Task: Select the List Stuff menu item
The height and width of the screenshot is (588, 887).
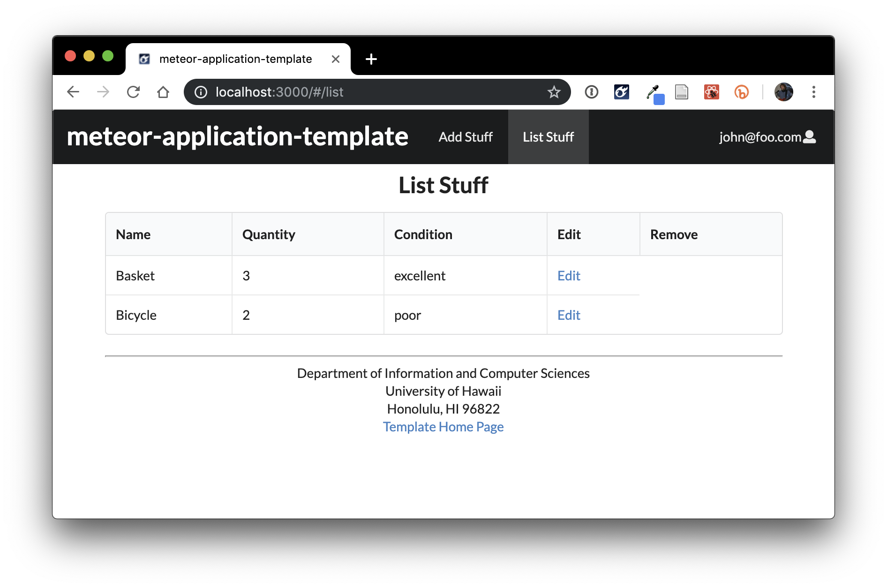Action: tap(548, 137)
